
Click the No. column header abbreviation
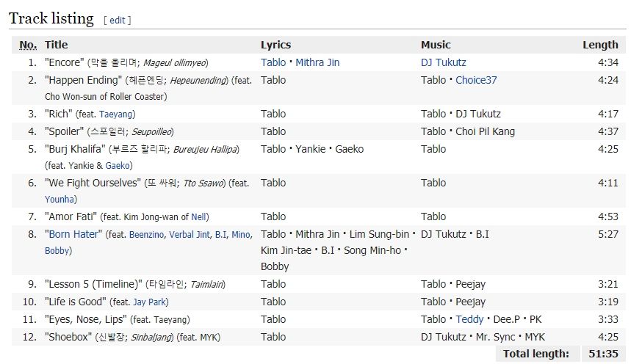click(x=28, y=45)
